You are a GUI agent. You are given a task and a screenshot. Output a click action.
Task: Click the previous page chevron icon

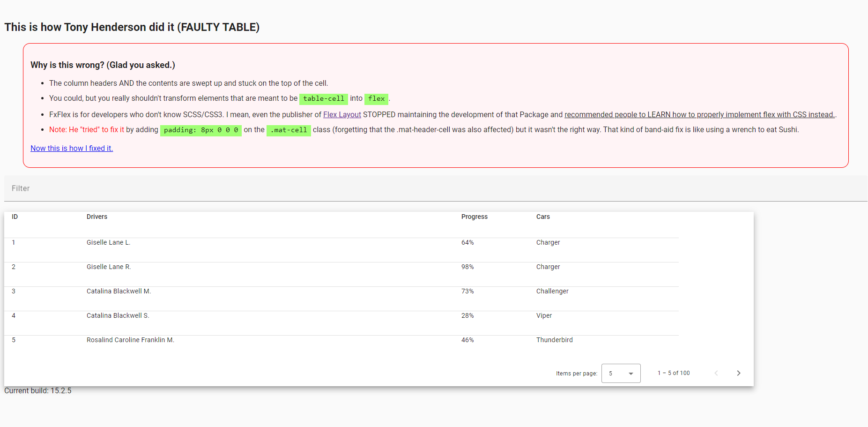716,373
